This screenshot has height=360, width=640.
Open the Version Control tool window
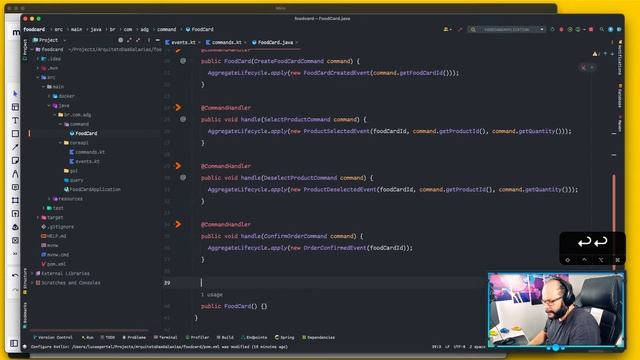pyautogui.click(x=53, y=338)
